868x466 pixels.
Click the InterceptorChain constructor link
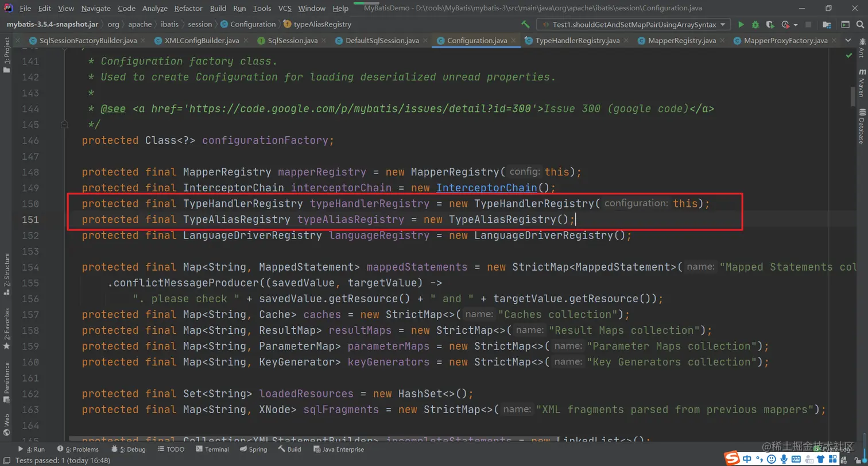click(x=487, y=188)
